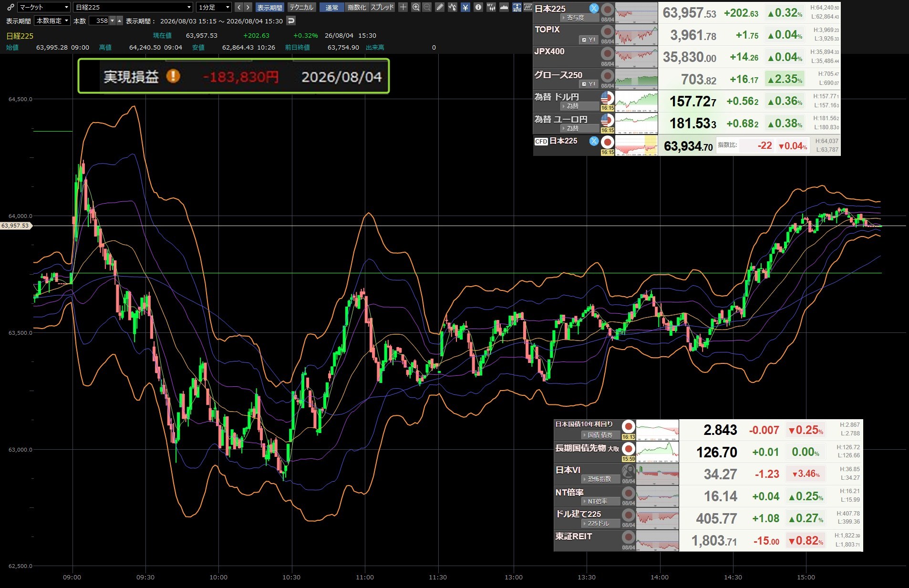This screenshot has height=588, width=909.
Task: Click the warning icon beside 実現損益
Action: click(173, 76)
